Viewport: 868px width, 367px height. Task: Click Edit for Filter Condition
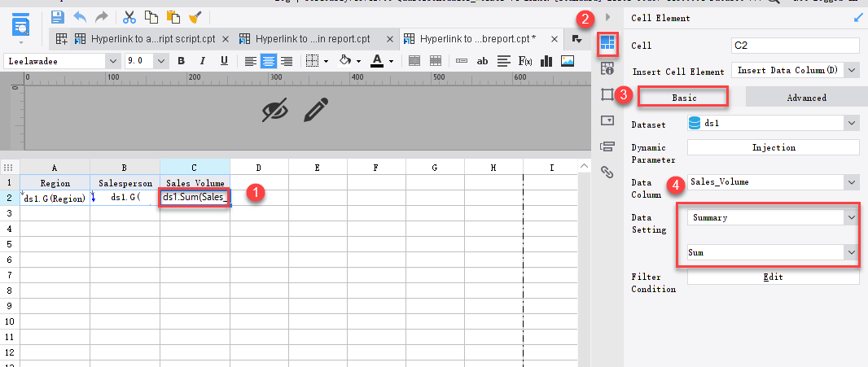point(773,277)
